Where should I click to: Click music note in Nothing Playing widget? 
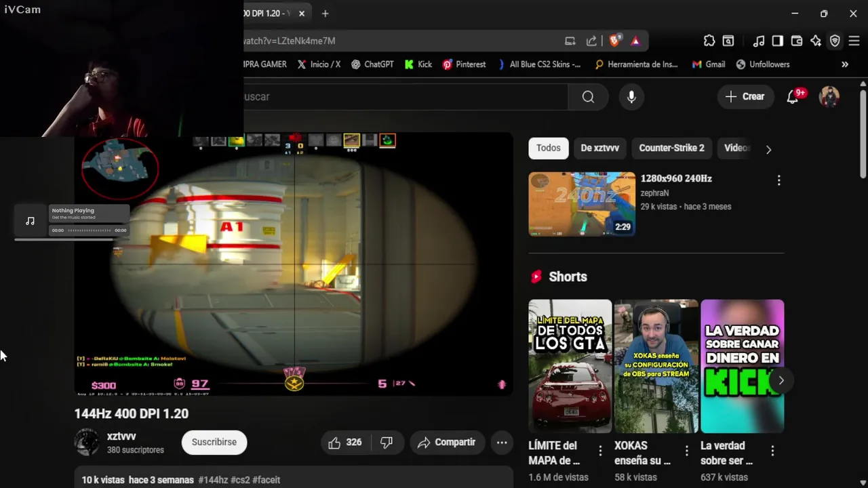click(x=31, y=221)
